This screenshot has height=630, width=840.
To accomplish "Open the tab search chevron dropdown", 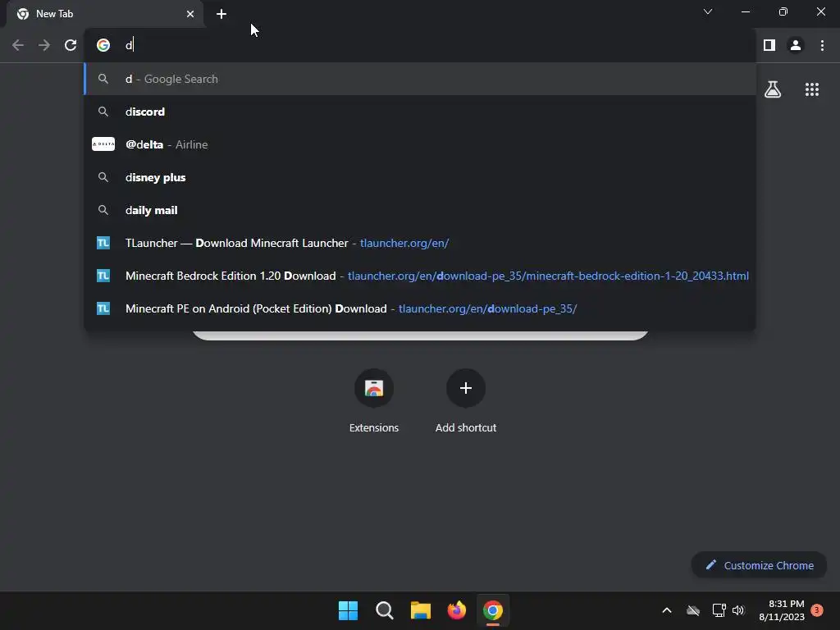I will coord(708,11).
